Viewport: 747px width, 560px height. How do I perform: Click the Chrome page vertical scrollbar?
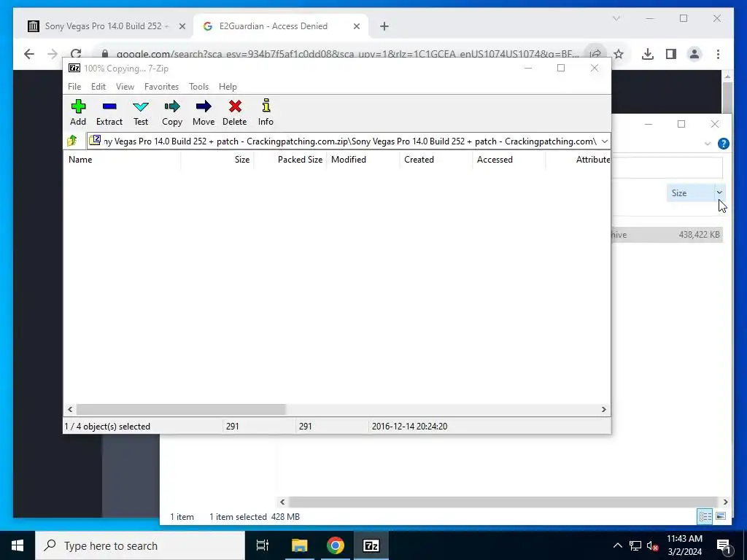tap(727, 97)
